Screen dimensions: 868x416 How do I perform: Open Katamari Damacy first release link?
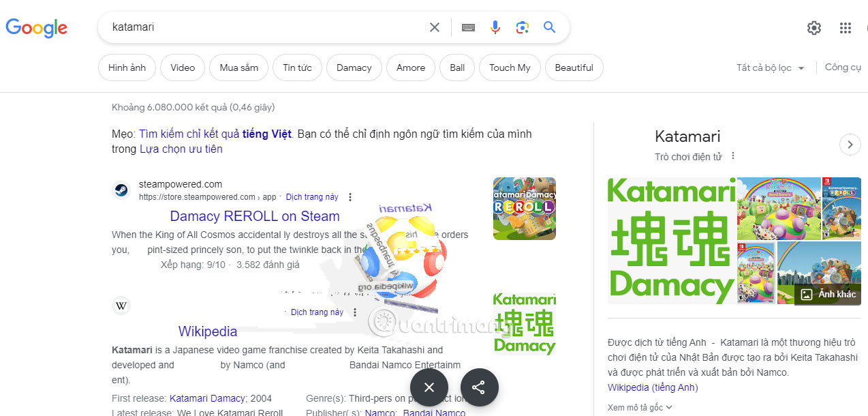208,398
